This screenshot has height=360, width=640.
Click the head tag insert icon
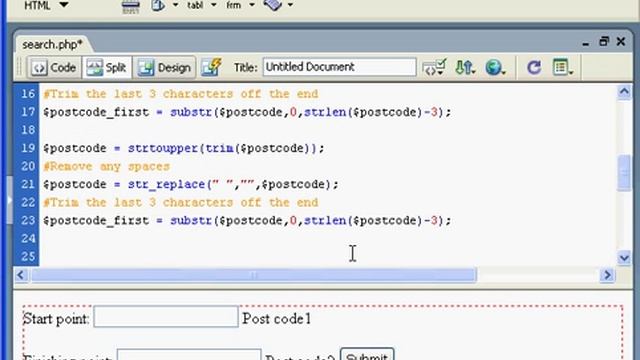[x=158, y=5]
